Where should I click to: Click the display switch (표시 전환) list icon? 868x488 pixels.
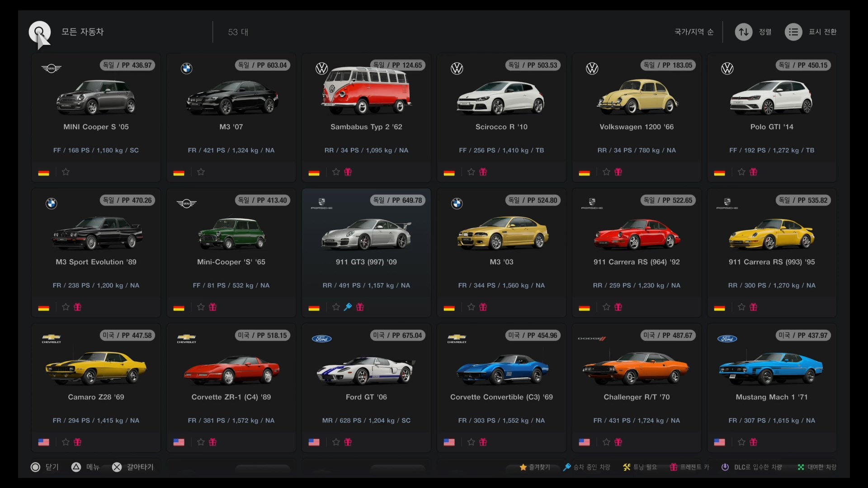coord(793,32)
